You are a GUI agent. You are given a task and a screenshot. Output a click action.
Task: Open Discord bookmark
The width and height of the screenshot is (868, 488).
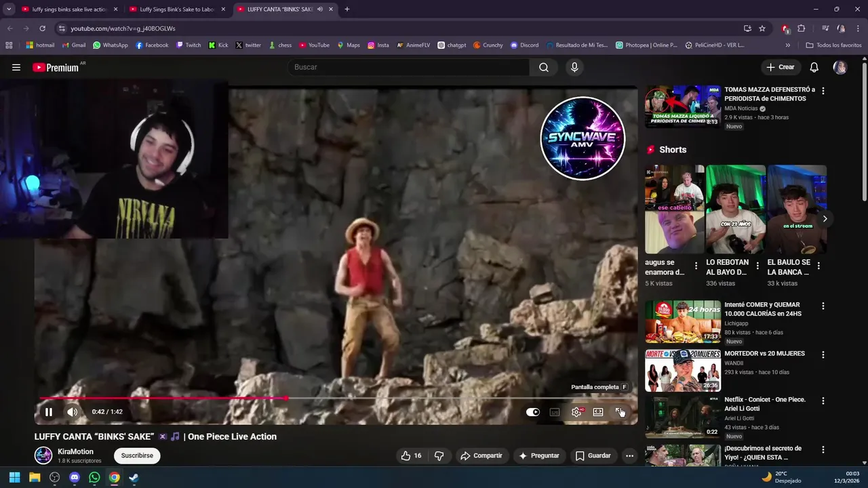coord(524,45)
